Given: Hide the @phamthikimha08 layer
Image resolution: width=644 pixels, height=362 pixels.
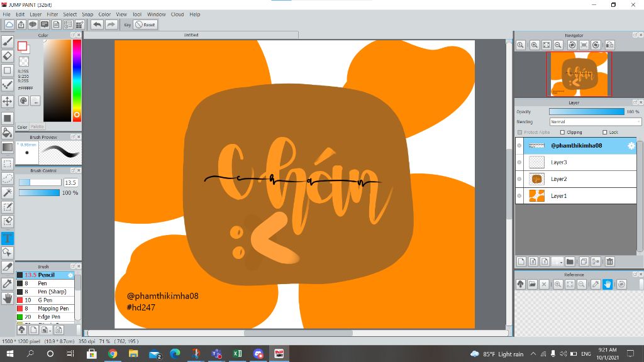Looking at the screenshot, I should click(x=519, y=146).
